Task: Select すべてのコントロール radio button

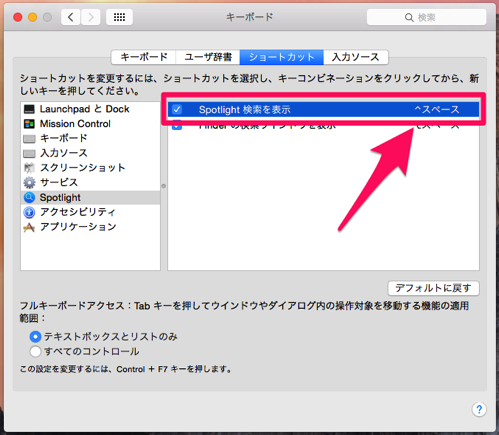Action: 35,351
